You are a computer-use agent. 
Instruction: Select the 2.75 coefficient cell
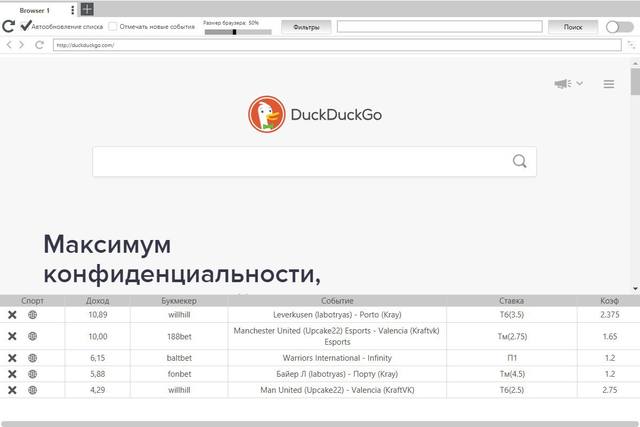tap(609, 390)
